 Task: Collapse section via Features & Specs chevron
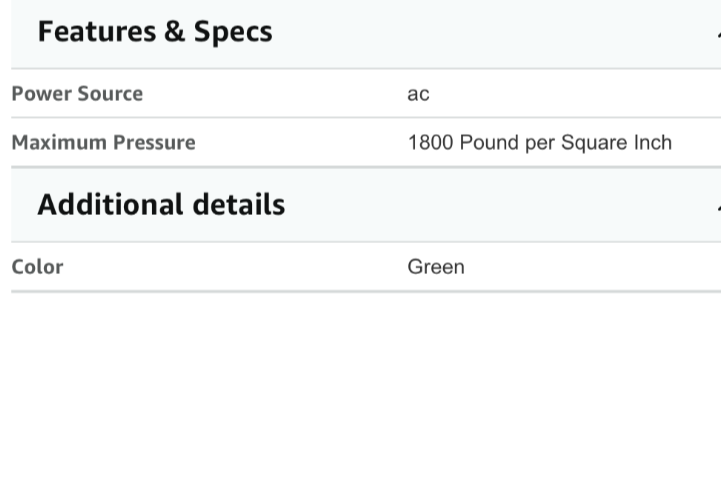pyautogui.click(x=719, y=33)
